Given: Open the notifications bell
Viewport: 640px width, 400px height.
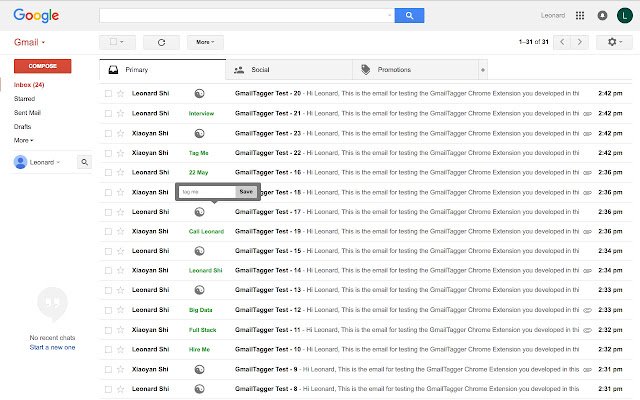Looking at the screenshot, I should (602, 16).
